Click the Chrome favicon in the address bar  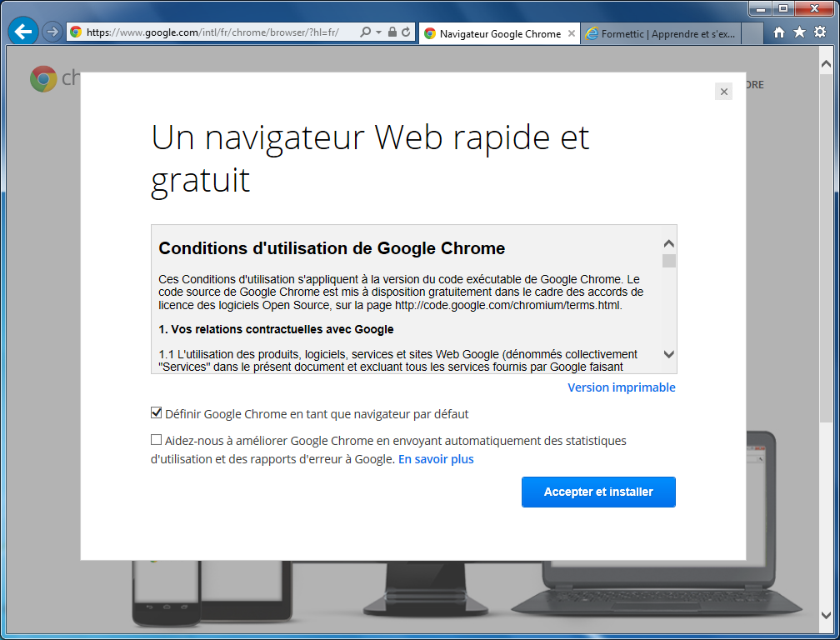pyautogui.click(x=76, y=32)
